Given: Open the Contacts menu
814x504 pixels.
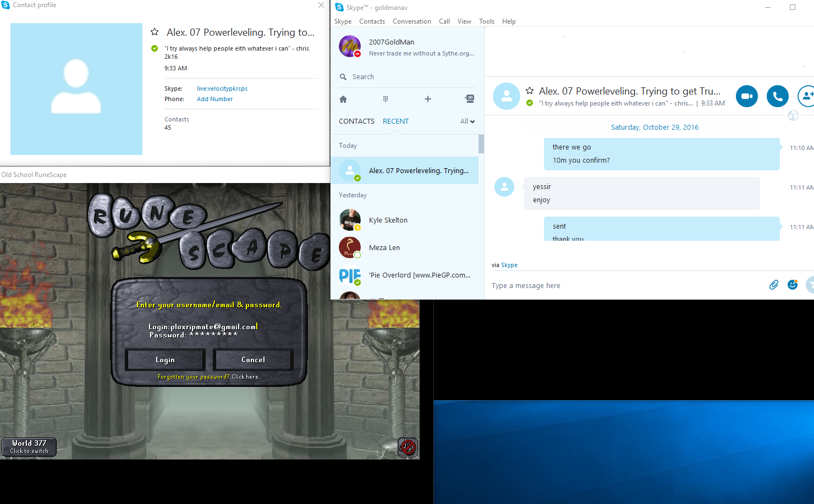Looking at the screenshot, I should pyautogui.click(x=372, y=21).
